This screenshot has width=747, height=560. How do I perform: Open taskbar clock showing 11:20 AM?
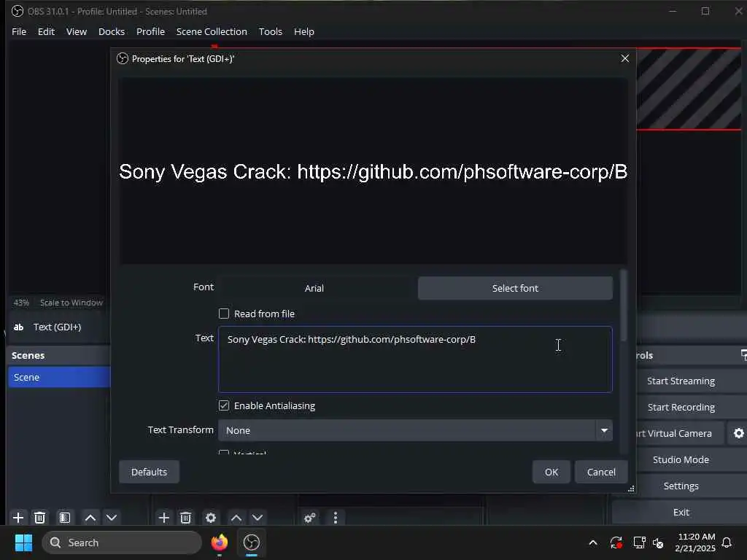point(695,542)
